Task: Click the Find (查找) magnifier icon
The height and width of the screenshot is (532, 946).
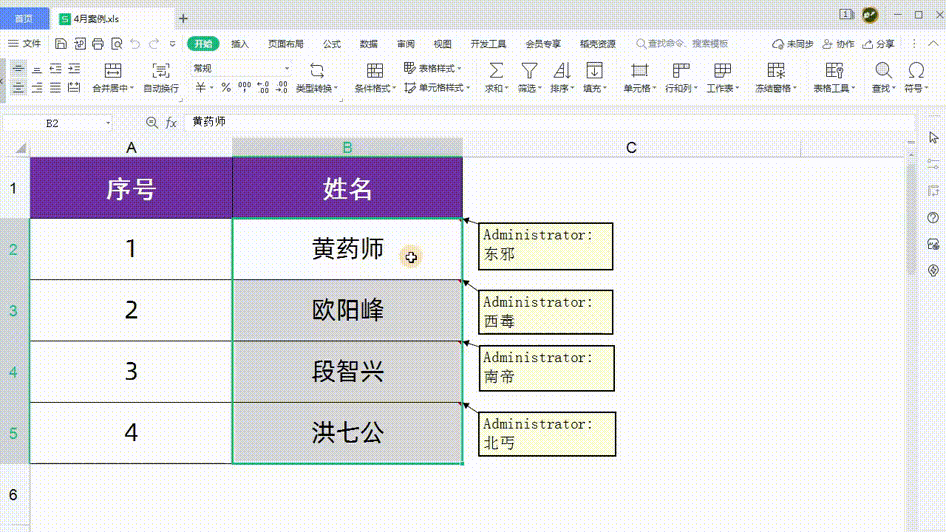Action: click(883, 70)
